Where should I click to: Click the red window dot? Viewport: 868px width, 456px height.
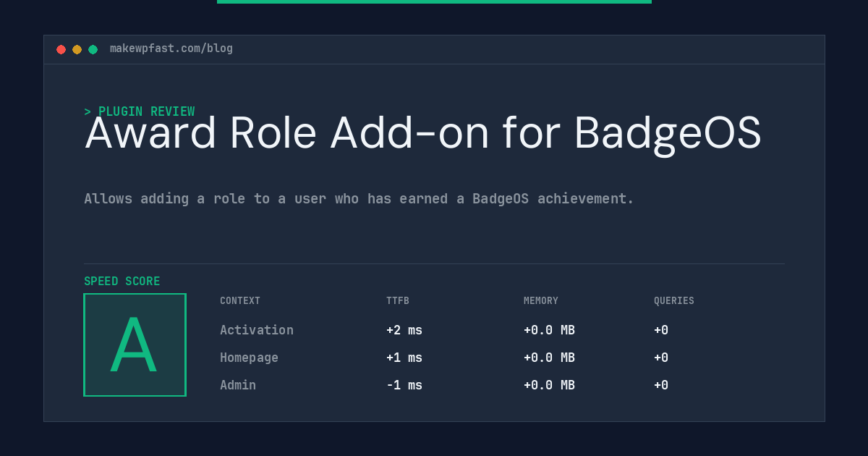tap(61, 49)
